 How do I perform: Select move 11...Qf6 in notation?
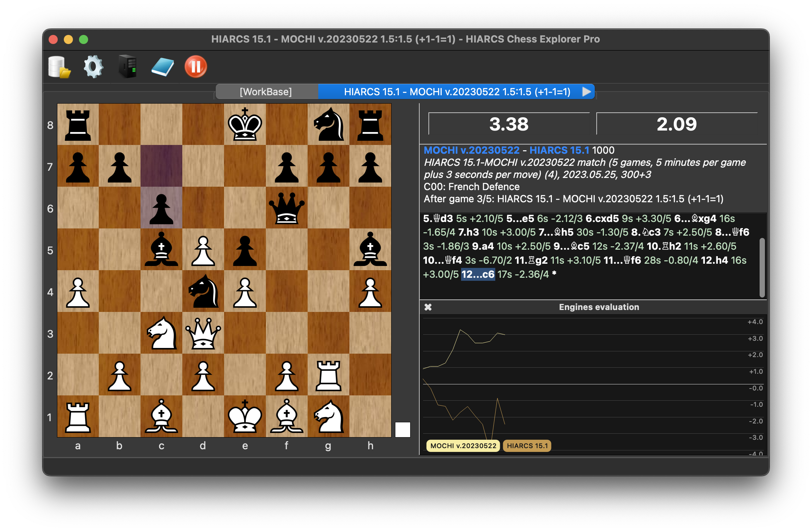(x=622, y=260)
